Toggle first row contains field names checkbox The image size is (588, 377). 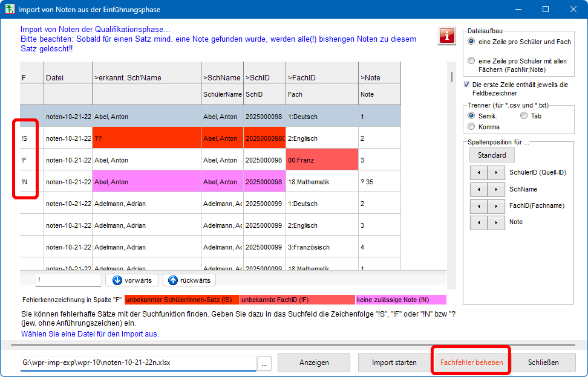tap(467, 85)
